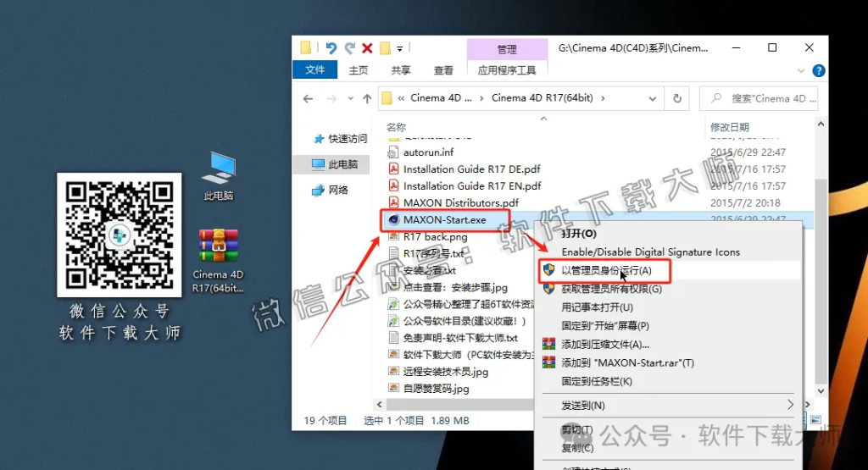
Task: Select Installation Guide R17 DE.pdf
Action: tap(471, 169)
